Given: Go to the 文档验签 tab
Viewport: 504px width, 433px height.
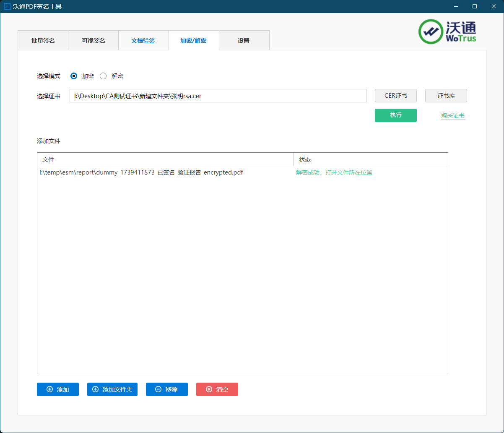Looking at the screenshot, I should [x=143, y=41].
